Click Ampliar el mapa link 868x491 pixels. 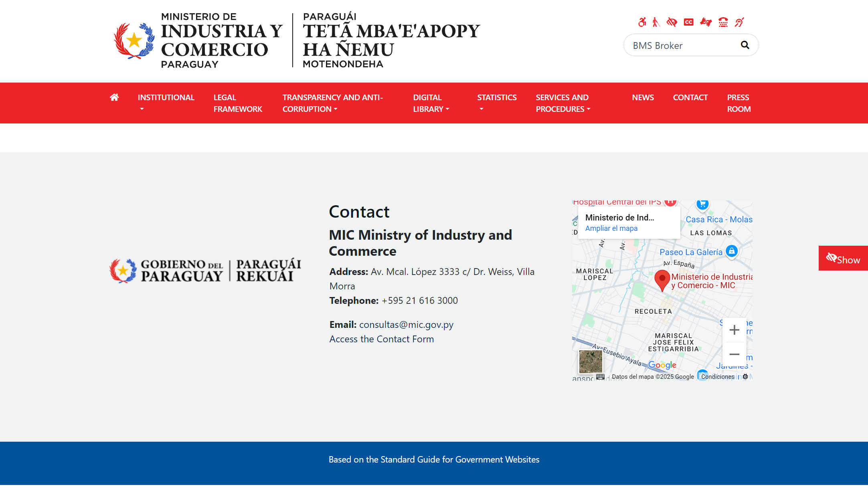(x=611, y=228)
